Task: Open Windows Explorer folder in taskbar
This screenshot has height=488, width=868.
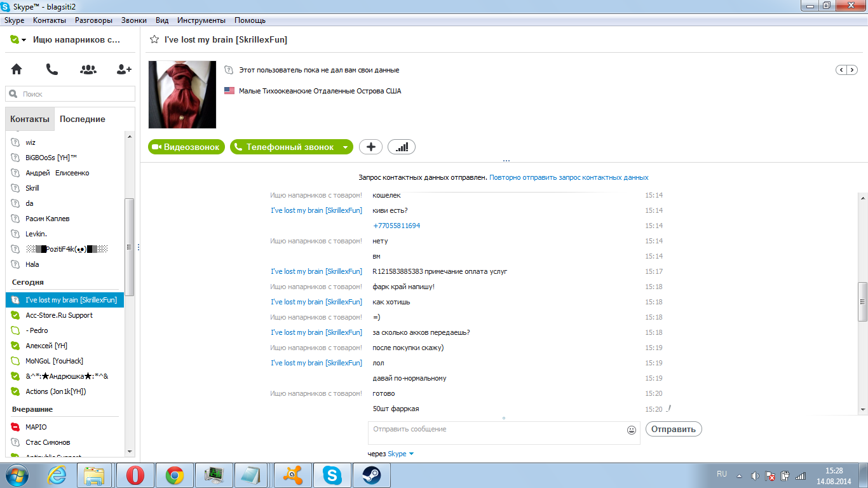Action: pyautogui.click(x=95, y=475)
